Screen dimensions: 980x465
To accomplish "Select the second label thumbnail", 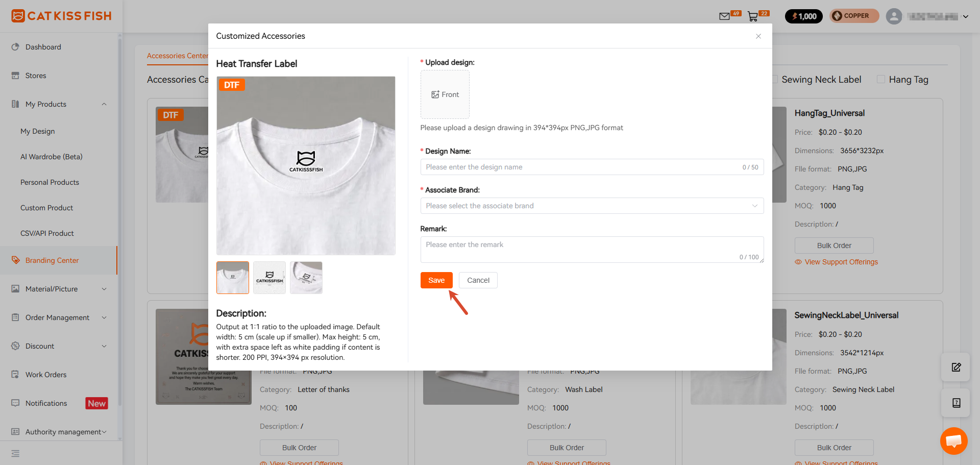I will tap(269, 278).
